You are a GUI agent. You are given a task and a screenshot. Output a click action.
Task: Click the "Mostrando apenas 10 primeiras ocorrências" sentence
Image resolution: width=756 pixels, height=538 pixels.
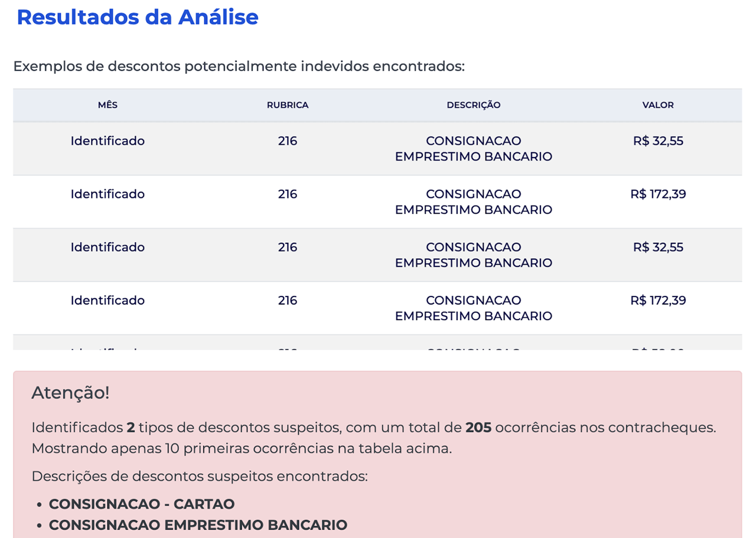(242, 448)
